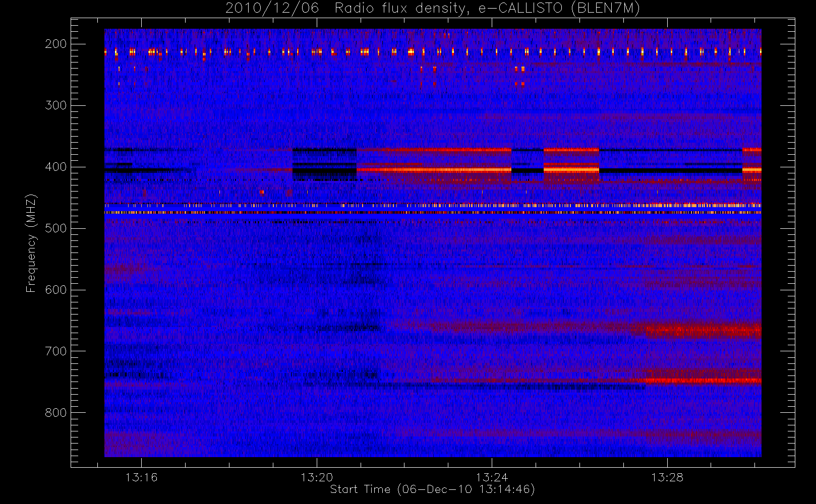Click the 13:28 time tick label
This screenshot has width=816, height=504.
[x=667, y=477]
